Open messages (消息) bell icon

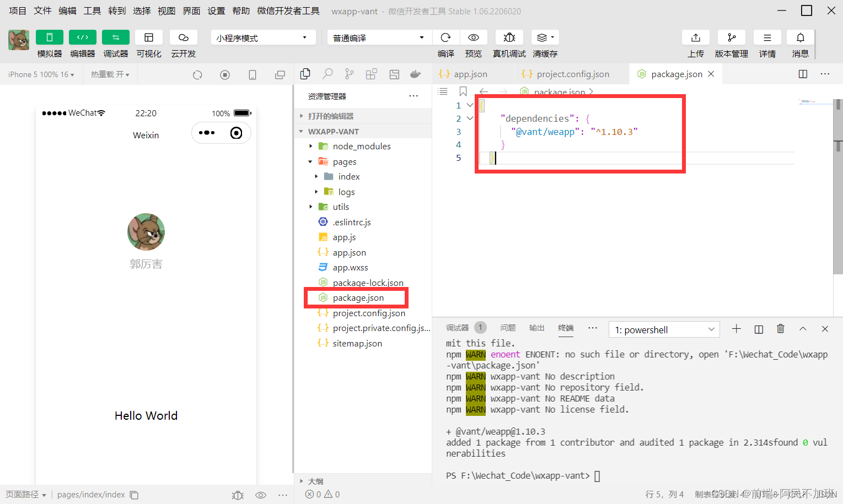(801, 37)
